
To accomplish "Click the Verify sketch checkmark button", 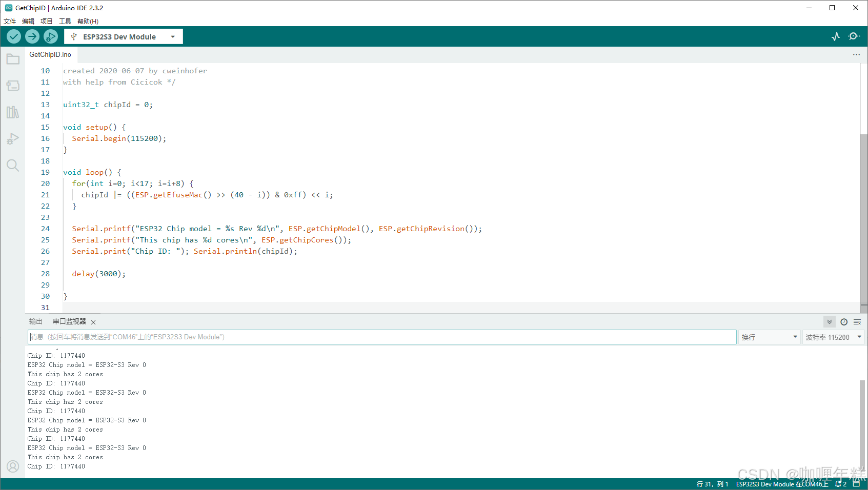I will [x=14, y=36].
